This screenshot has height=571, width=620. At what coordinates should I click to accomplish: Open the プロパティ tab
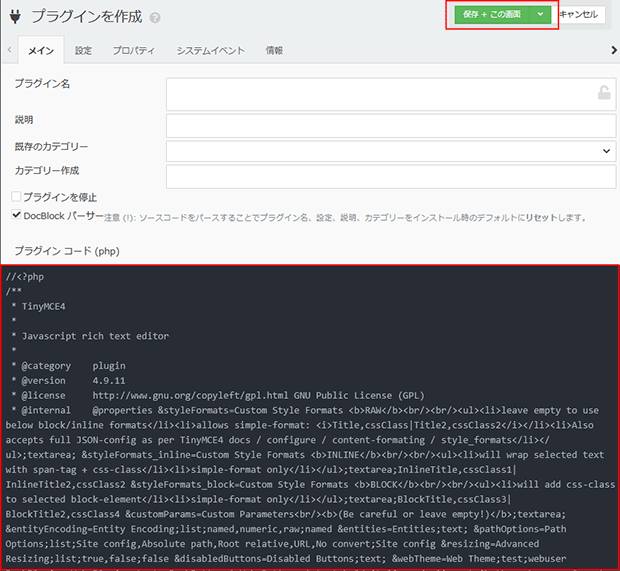(133, 50)
